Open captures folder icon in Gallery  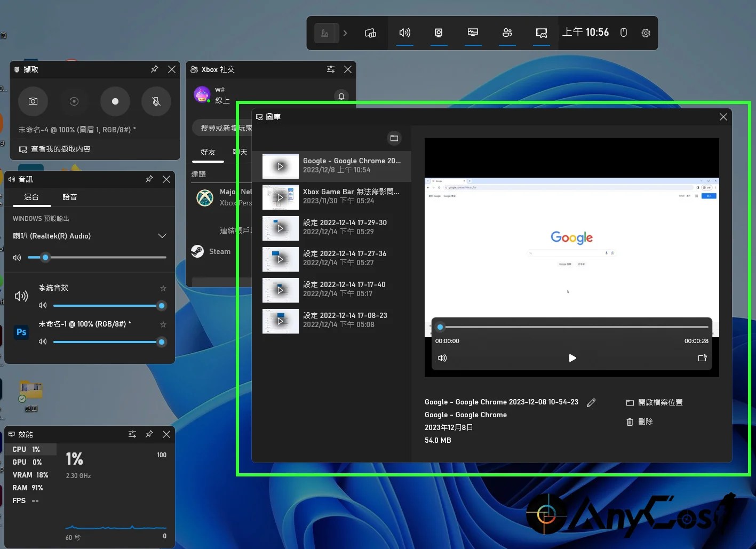pyautogui.click(x=394, y=138)
